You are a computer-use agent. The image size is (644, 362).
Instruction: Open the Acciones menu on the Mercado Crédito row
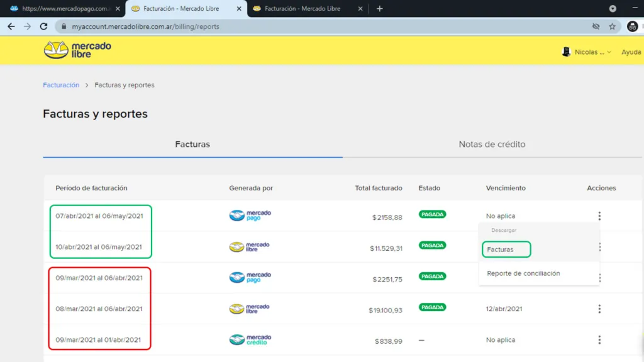[x=599, y=339]
